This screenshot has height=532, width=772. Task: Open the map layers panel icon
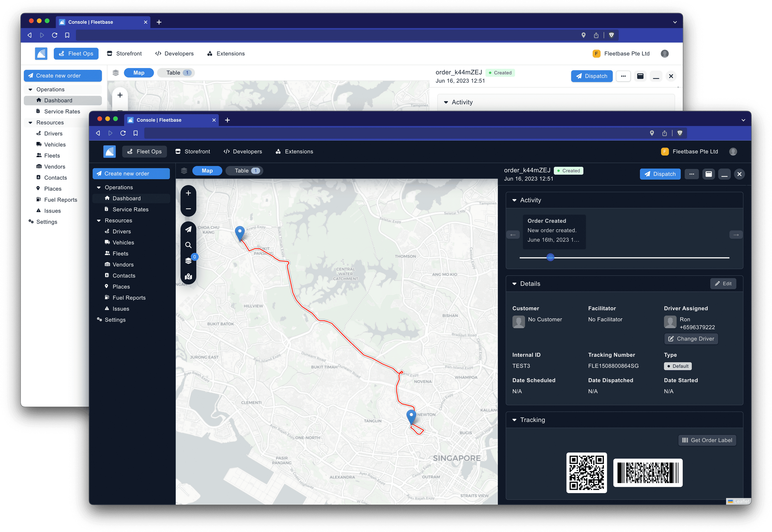(188, 261)
